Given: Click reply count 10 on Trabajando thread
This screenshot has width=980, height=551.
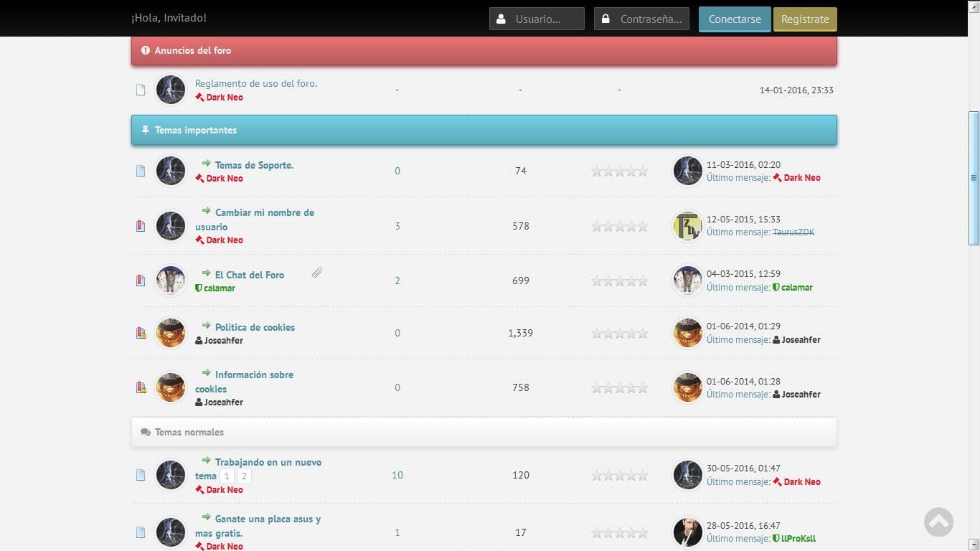Looking at the screenshot, I should [x=397, y=475].
